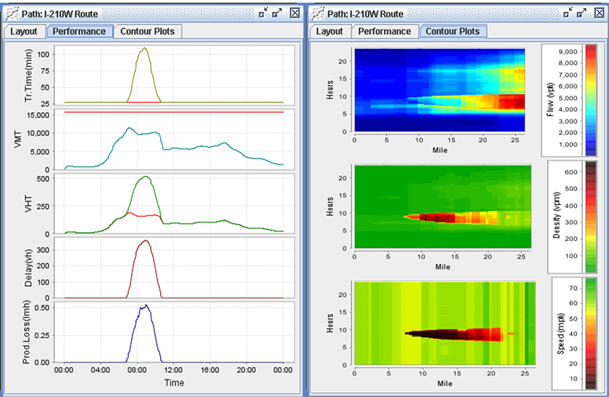Click left window title 'Path: I-210W Route'

(59, 14)
